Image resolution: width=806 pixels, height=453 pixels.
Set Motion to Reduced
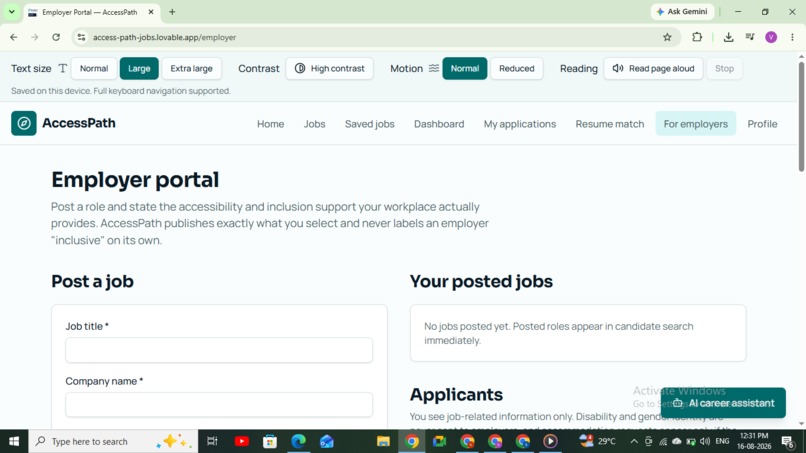point(517,68)
